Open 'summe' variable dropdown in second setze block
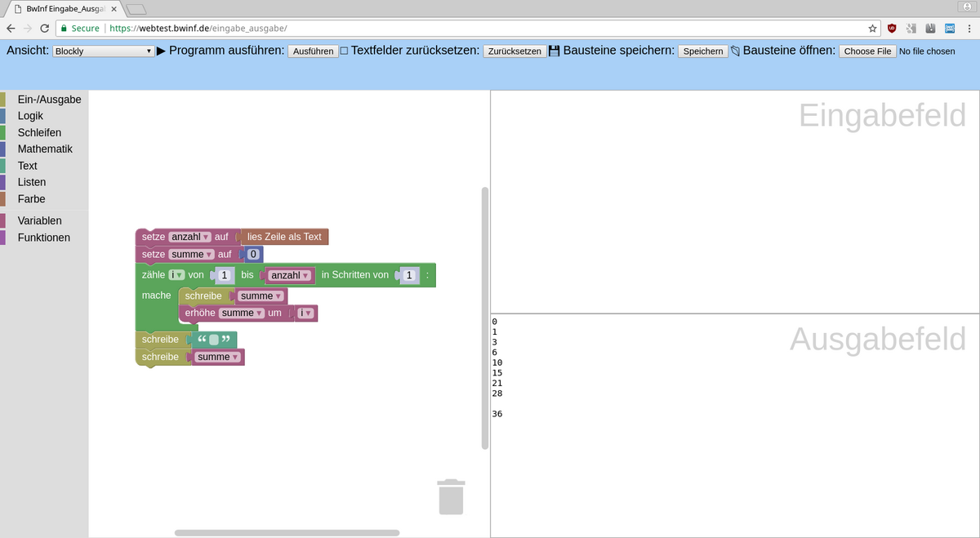The height and width of the screenshot is (538, 980). (x=192, y=255)
